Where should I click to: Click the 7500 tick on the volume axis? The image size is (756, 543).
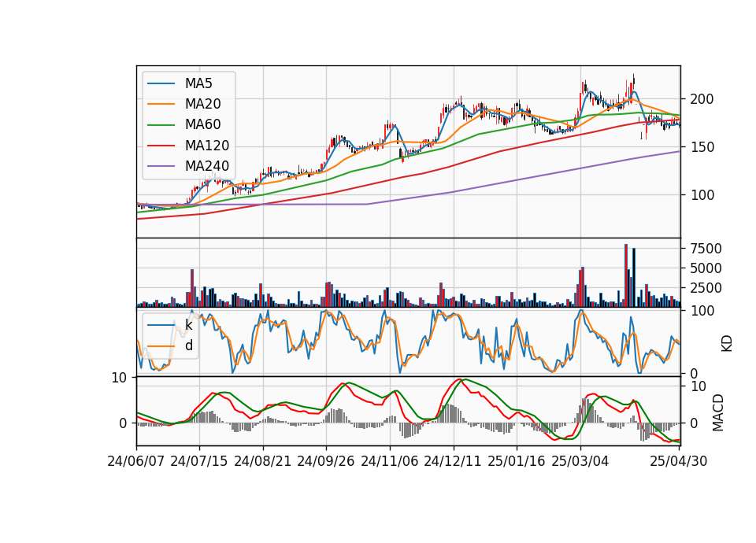706,249
